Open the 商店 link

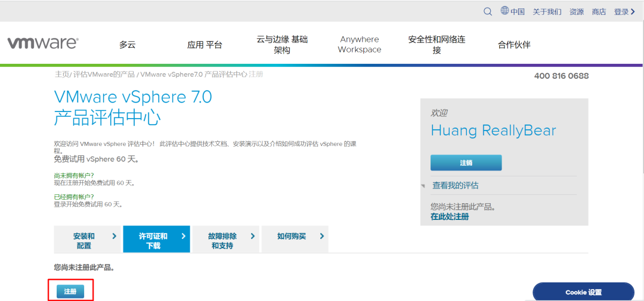click(x=599, y=12)
